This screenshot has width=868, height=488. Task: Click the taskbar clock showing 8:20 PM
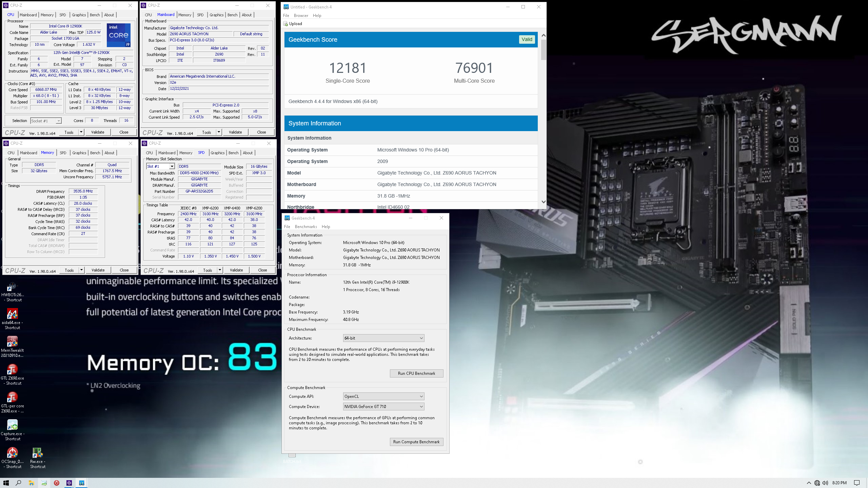point(839,483)
